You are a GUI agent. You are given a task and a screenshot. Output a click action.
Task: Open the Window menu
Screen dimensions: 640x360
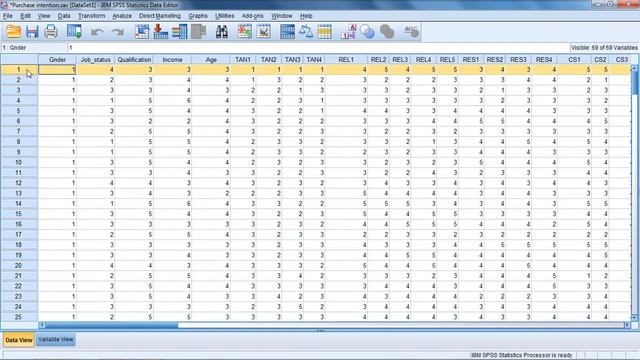282,16
